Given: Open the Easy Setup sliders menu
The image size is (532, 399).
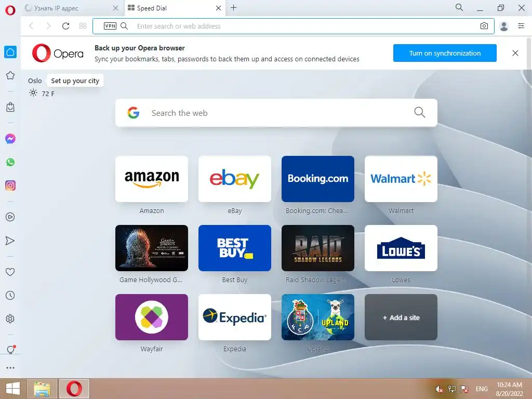Looking at the screenshot, I should (x=521, y=26).
